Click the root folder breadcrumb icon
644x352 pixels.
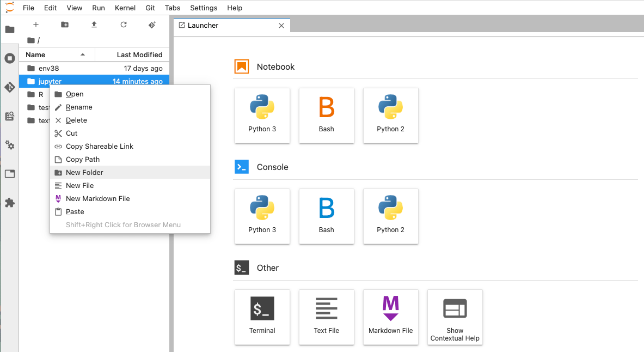click(31, 40)
